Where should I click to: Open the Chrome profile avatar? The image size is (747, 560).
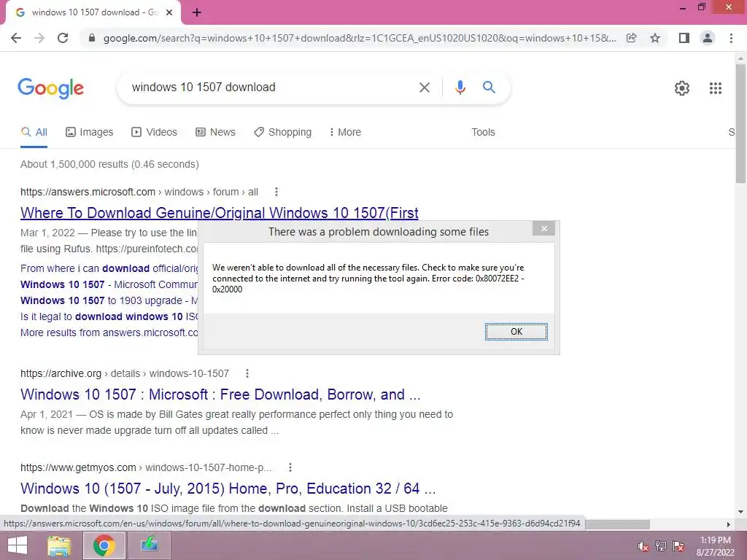coord(708,38)
